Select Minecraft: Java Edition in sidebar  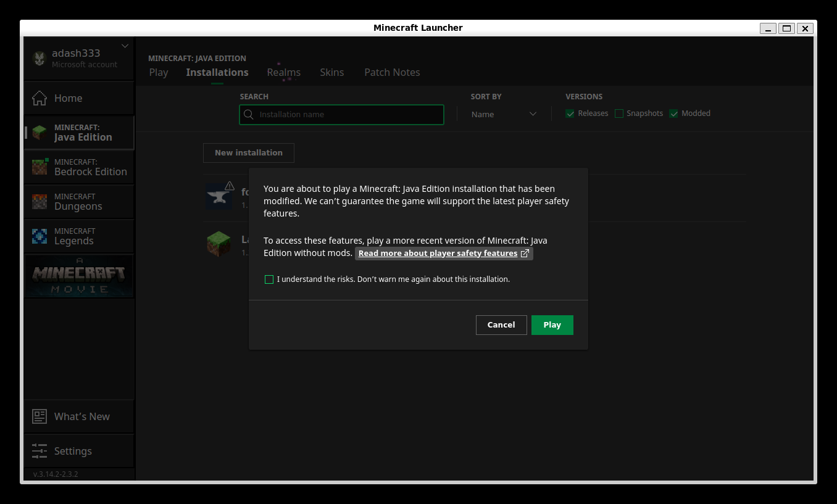point(79,133)
